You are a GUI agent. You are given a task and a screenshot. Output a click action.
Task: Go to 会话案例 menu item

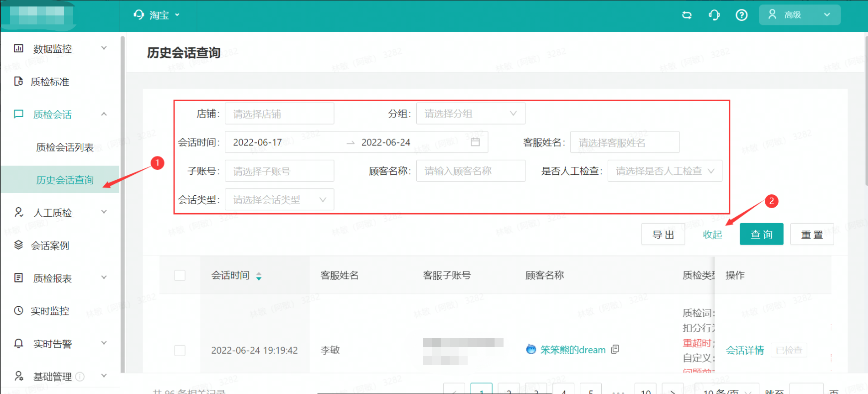50,245
